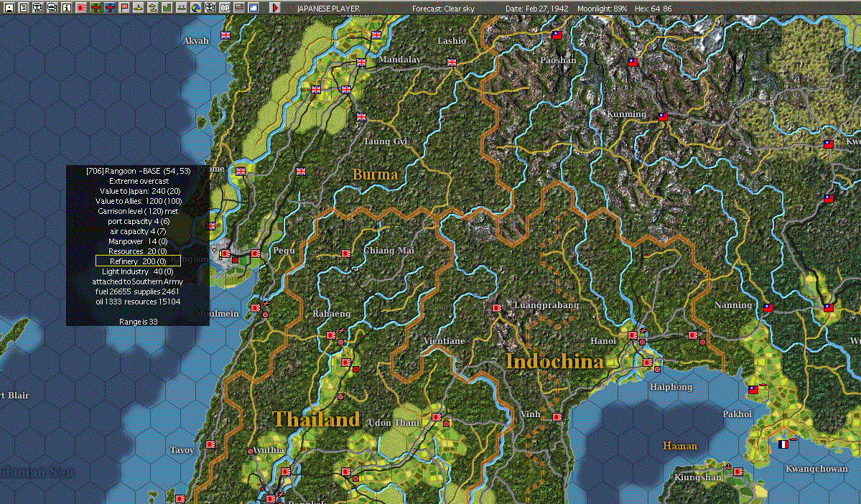Select the Japanese flag at Luangprabang

[x=497, y=308]
